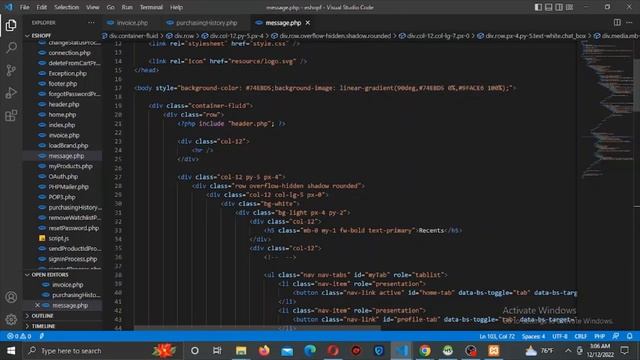Close the message.php editor tab

pos(308,23)
